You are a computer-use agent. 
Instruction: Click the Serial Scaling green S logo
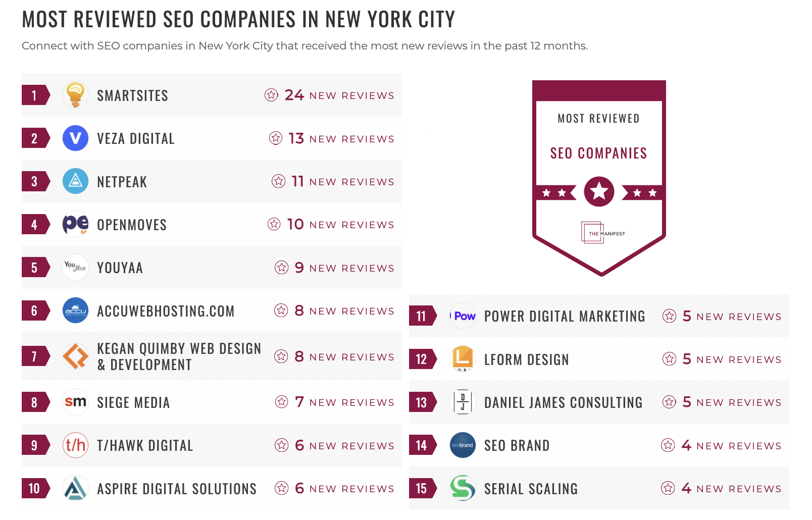(x=463, y=488)
